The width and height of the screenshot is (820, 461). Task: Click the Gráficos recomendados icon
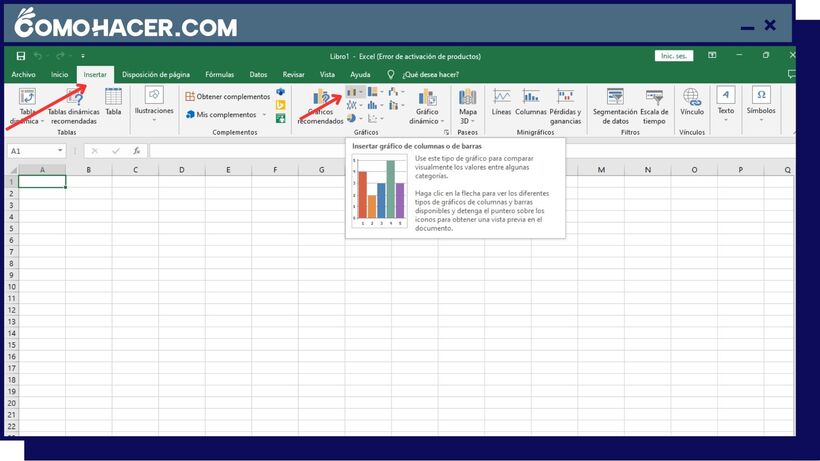click(320, 102)
